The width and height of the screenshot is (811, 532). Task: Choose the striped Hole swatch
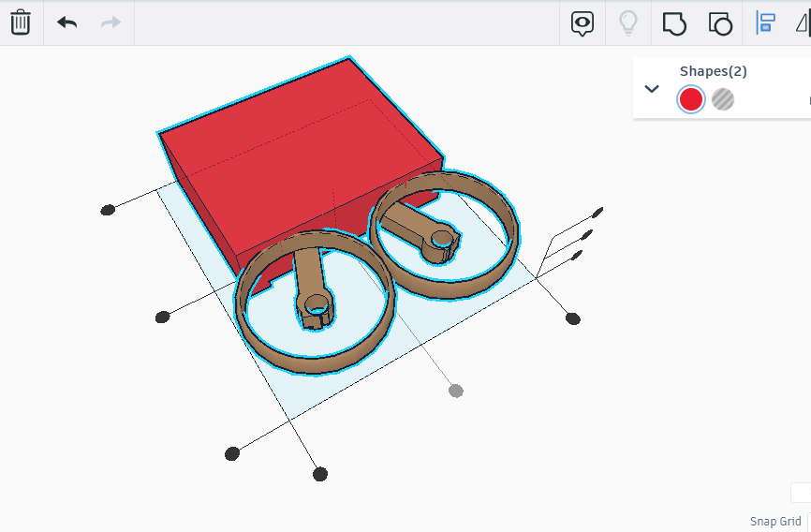[x=723, y=99]
